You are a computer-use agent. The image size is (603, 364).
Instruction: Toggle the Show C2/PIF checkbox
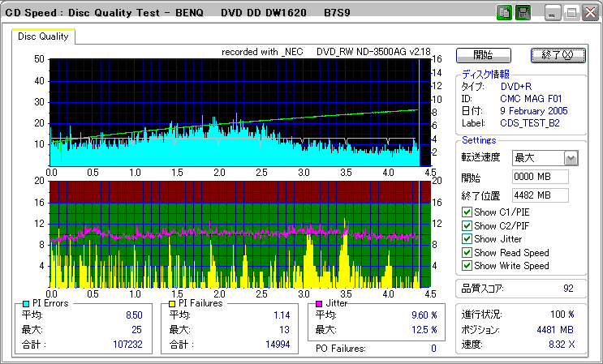click(467, 226)
